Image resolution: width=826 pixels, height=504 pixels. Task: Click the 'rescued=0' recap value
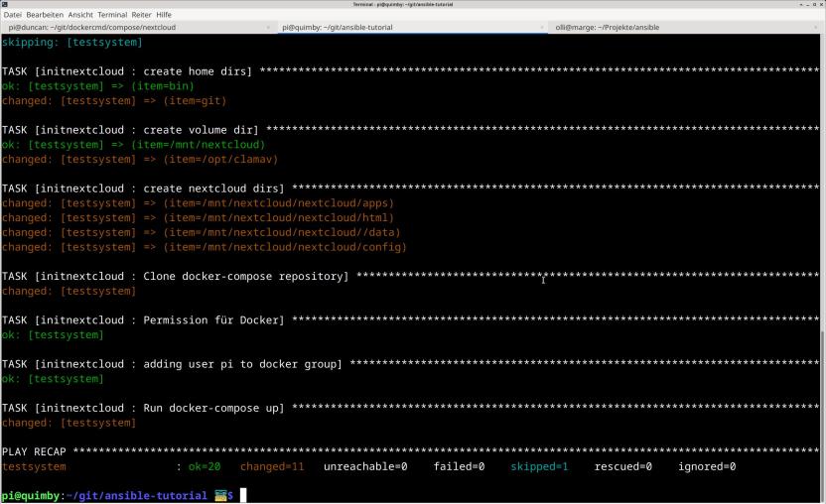click(x=623, y=466)
